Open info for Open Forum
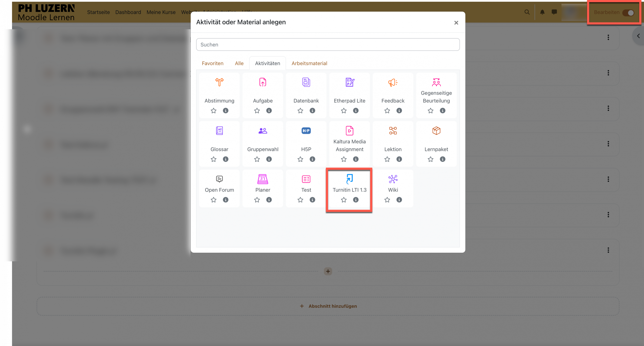 (x=226, y=200)
